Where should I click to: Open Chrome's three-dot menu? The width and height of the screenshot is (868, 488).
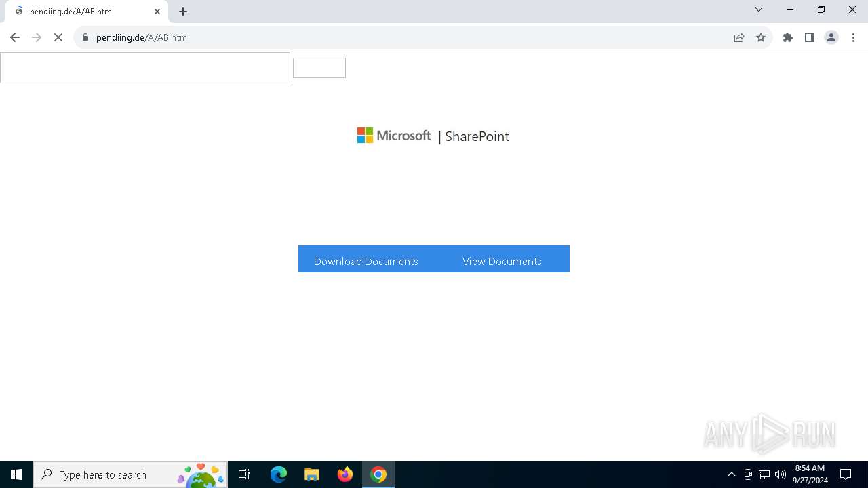coord(853,37)
